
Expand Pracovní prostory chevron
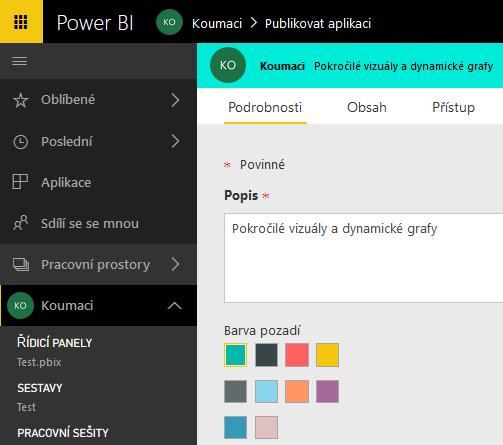pos(175,264)
